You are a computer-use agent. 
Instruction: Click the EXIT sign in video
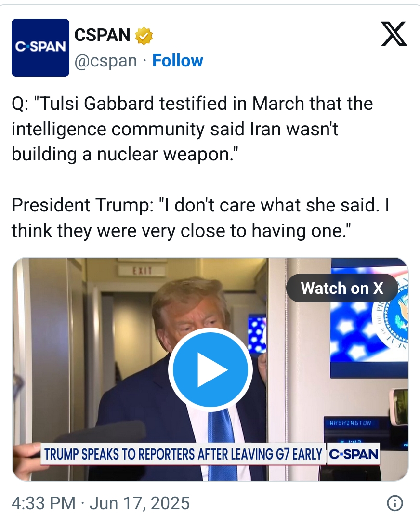pyautogui.click(x=142, y=270)
